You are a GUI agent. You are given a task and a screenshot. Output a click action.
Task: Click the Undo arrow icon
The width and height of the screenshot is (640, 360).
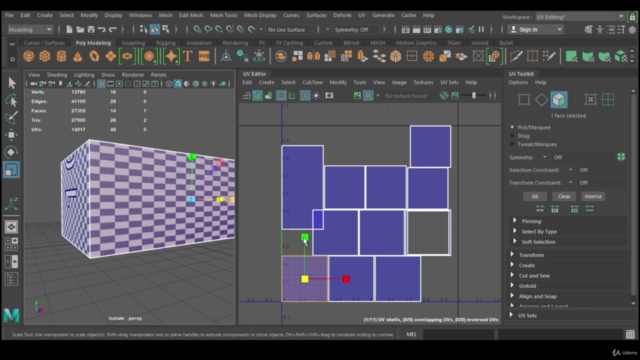(102, 29)
